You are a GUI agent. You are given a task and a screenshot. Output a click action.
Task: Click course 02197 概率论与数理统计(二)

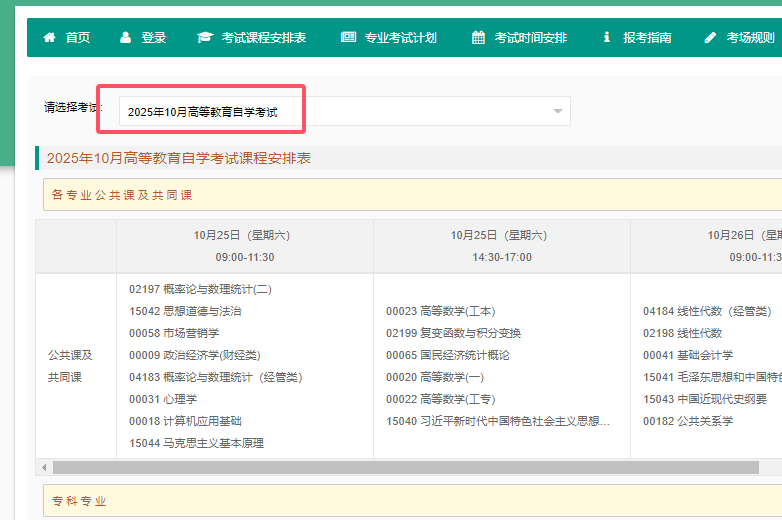(x=200, y=289)
